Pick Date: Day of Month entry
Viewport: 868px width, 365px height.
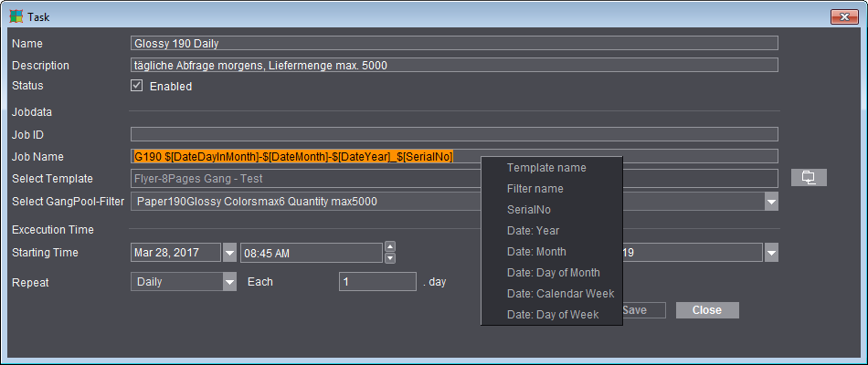pyautogui.click(x=553, y=273)
